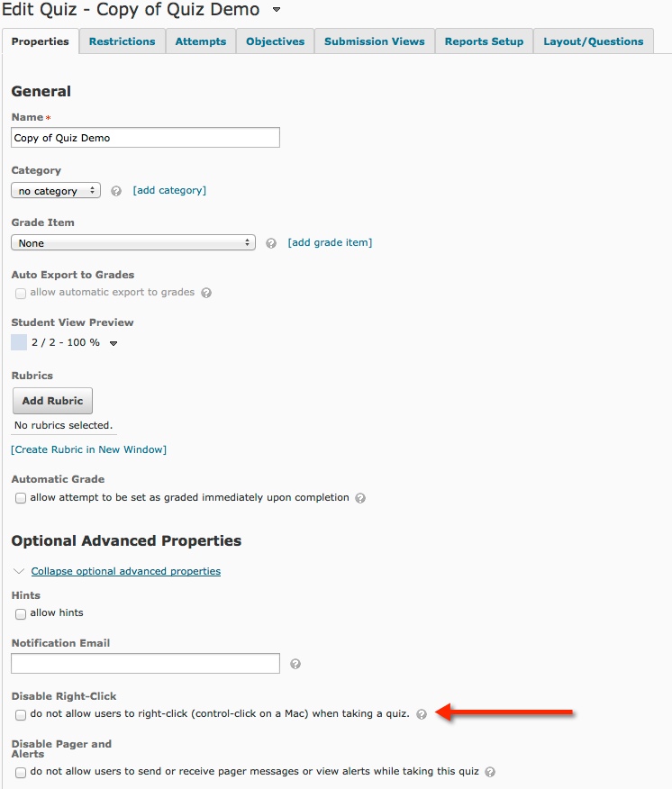Enable the allow hints checkbox
This screenshot has height=789, width=672.
click(21, 614)
